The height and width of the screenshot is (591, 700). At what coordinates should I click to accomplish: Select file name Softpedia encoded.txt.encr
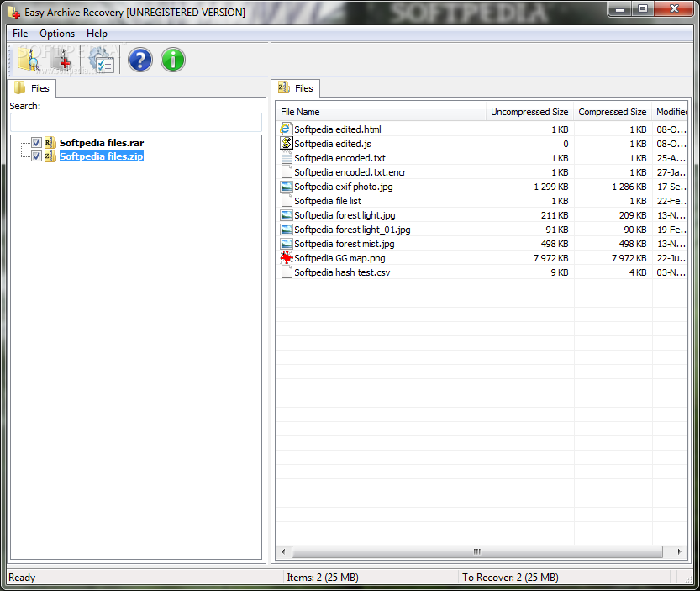click(x=350, y=172)
